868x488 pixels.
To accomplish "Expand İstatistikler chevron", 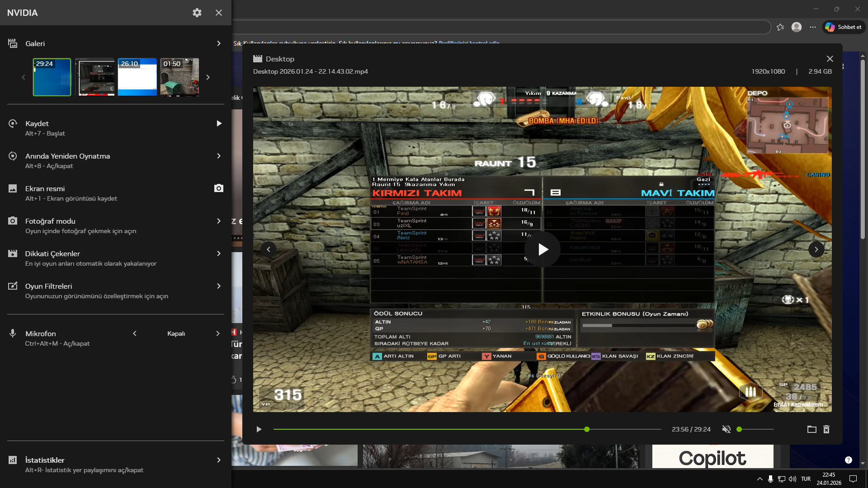I will [219, 460].
